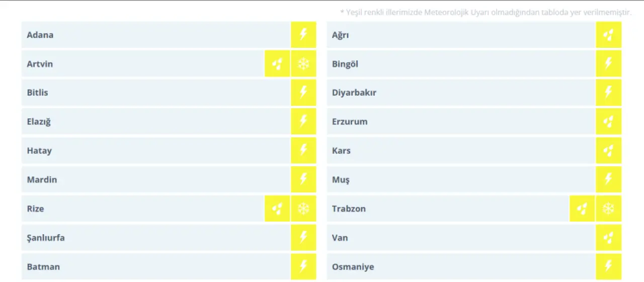Click the lightning icon for Osmaniye
The width and height of the screenshot is (644, 282).
(608, 266)
